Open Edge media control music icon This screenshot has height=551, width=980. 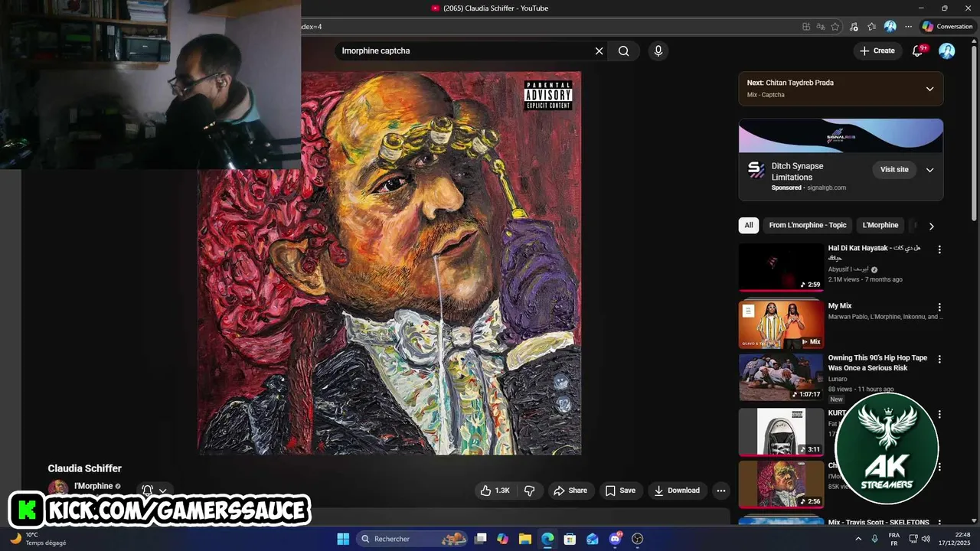pyautogui.click(x=854, y=26)
